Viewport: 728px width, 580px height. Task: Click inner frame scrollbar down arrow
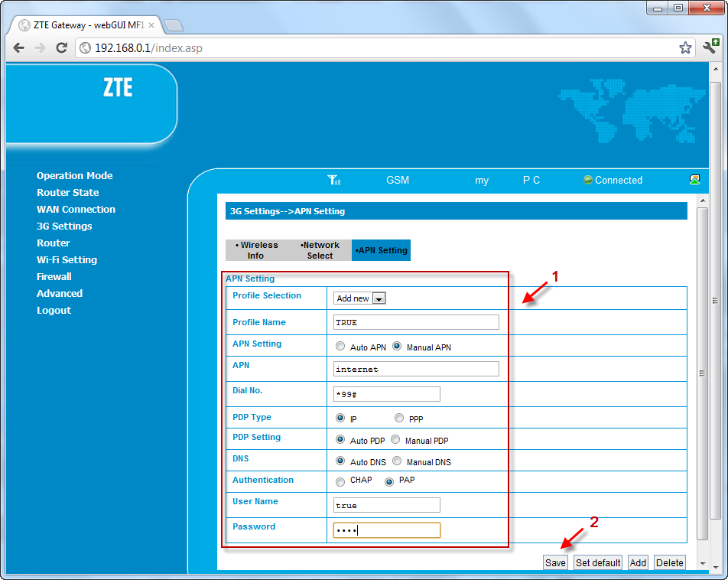703,563
